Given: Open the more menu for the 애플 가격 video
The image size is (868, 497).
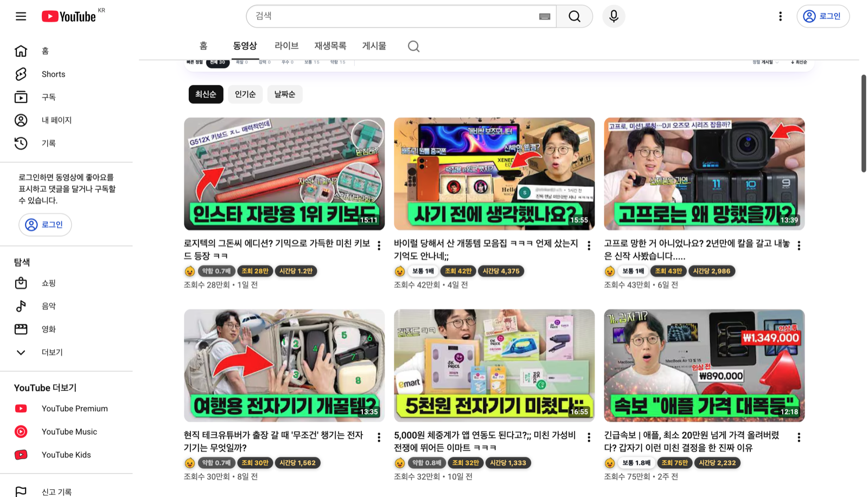Looking at the screenshot, I should pos(799,437).
